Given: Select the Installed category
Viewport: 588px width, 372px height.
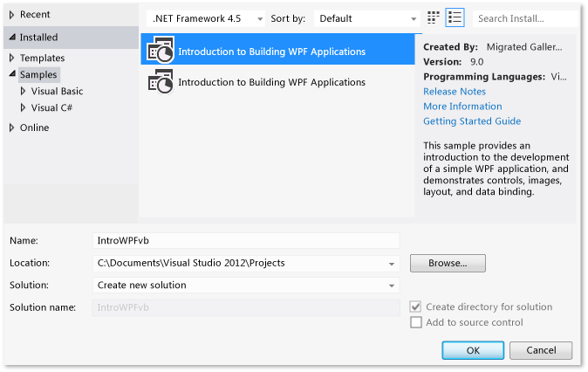Looking at the screenshot, I should [38, 38].
